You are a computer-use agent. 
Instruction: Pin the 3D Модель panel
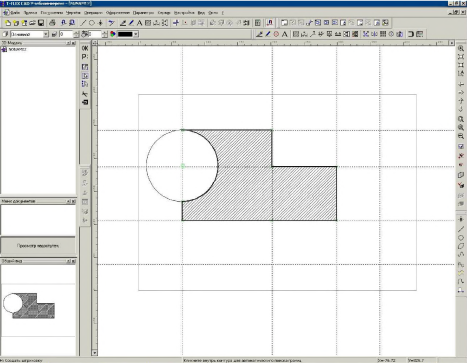pos(68,43)
